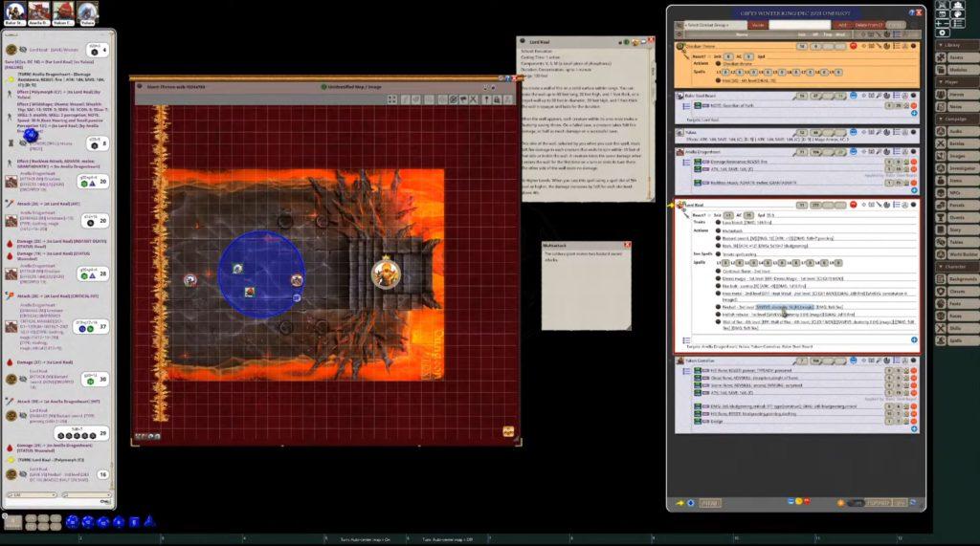Viewport: 980px width, 546px height.
Task: Expand effects list for Yulara row
Action: tap(896, 133)
